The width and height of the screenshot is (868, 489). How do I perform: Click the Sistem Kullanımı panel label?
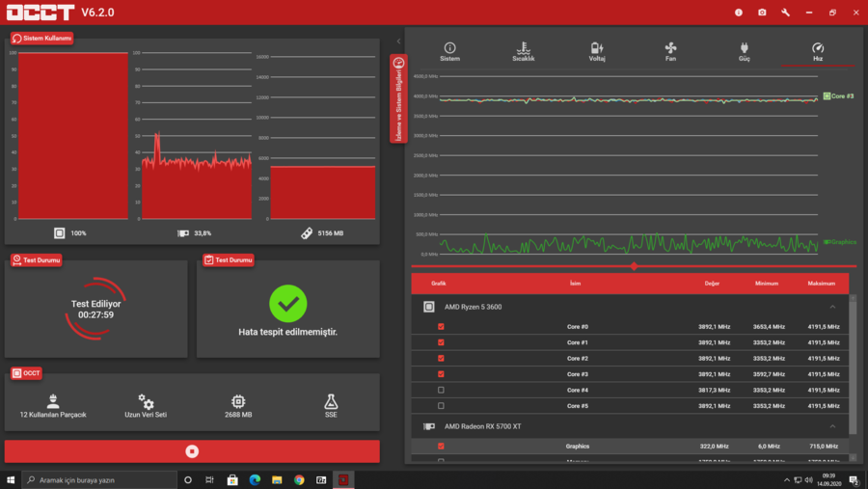pyautogui.click(x=42, y=39)
